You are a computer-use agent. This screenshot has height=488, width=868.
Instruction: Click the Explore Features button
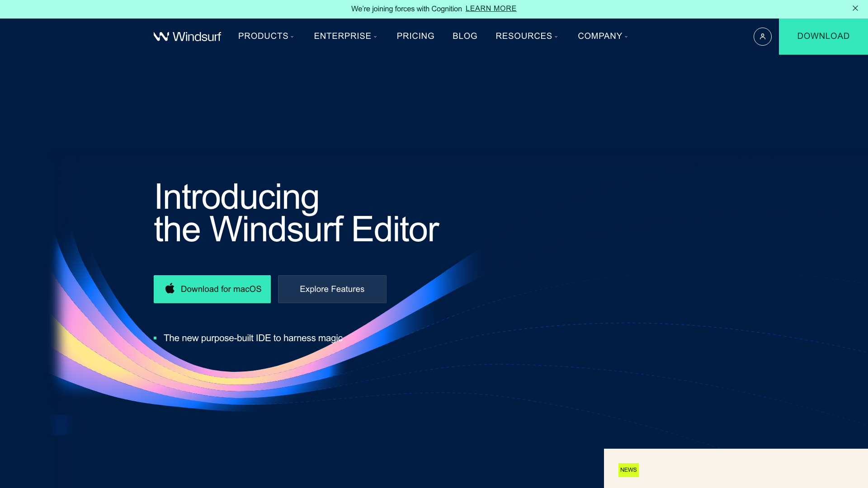(332, 289)
